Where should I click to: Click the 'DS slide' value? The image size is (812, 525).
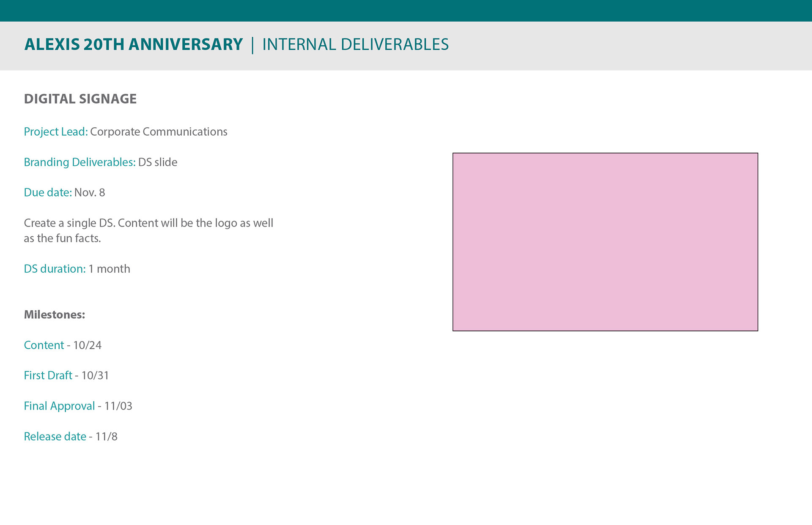(x=158, y=162)
